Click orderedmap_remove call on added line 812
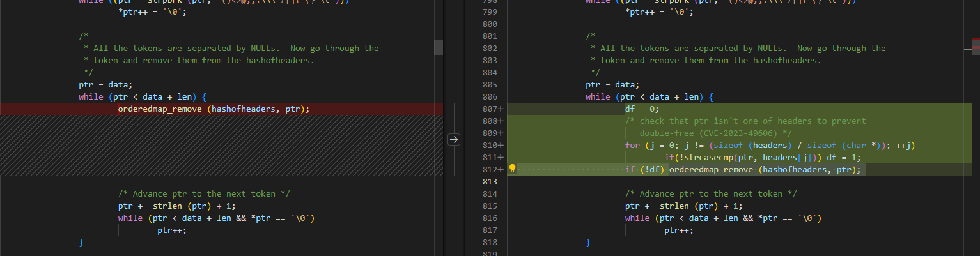The height and width of the screenshot is (256, 980). click(711, 170)
